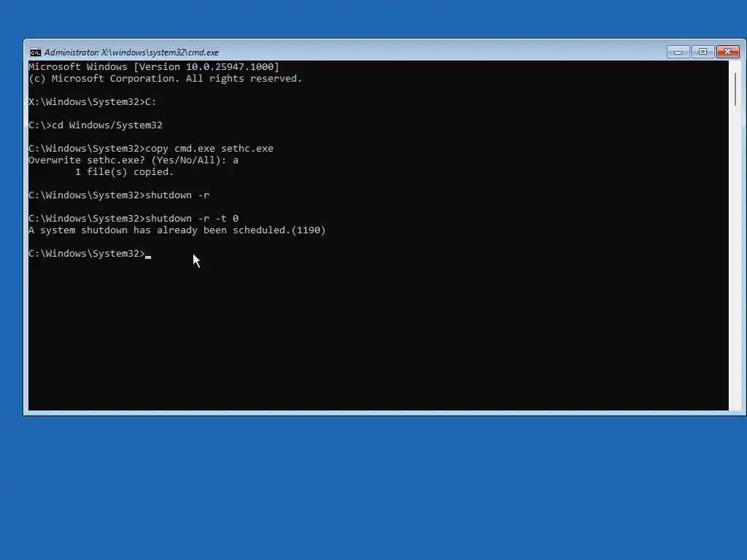Click the 'shutdown -r' command line
Screen dimensions: 747x560
pos(119,195)
